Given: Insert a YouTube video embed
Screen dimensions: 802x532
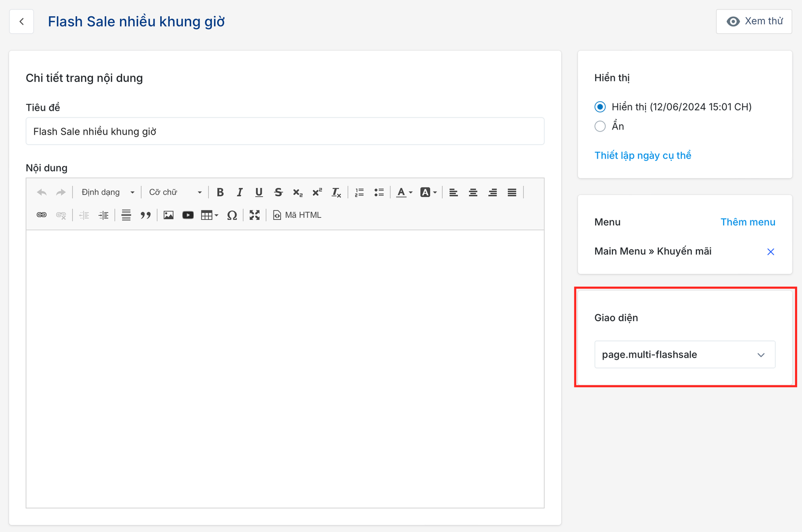Looking at the screenshot, I should pyautogui.click(x=188, y=215).
